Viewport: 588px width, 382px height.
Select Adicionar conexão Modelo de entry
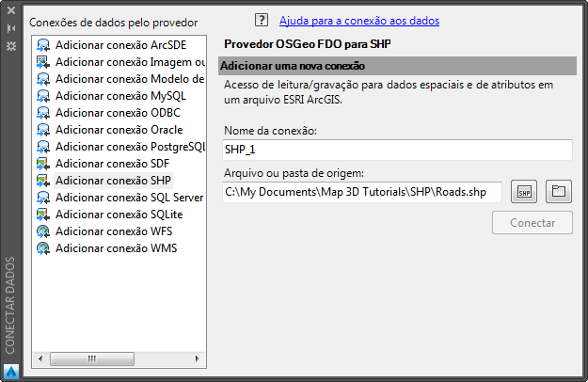(130, 79)
